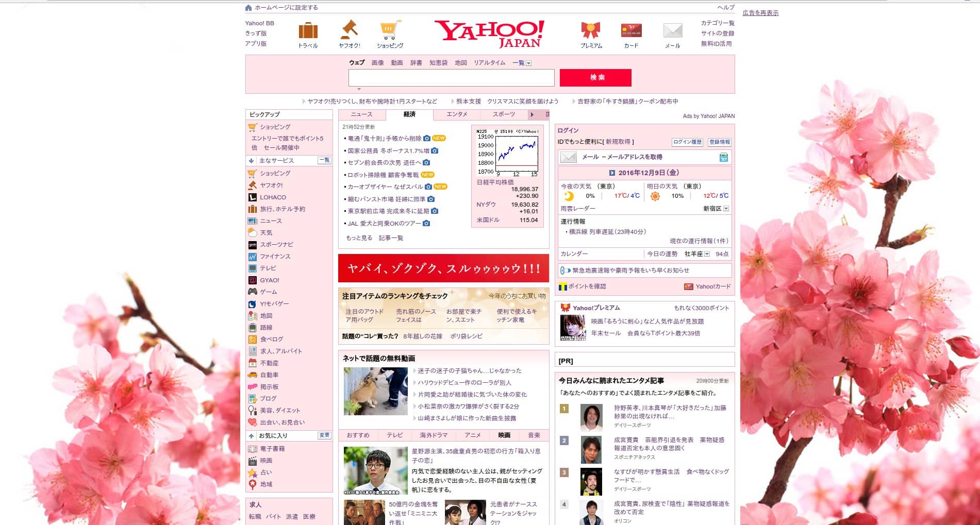
Task: Expand the 新宿区 location dropdown
Action: pyautogui.click(x=725, y=208)
